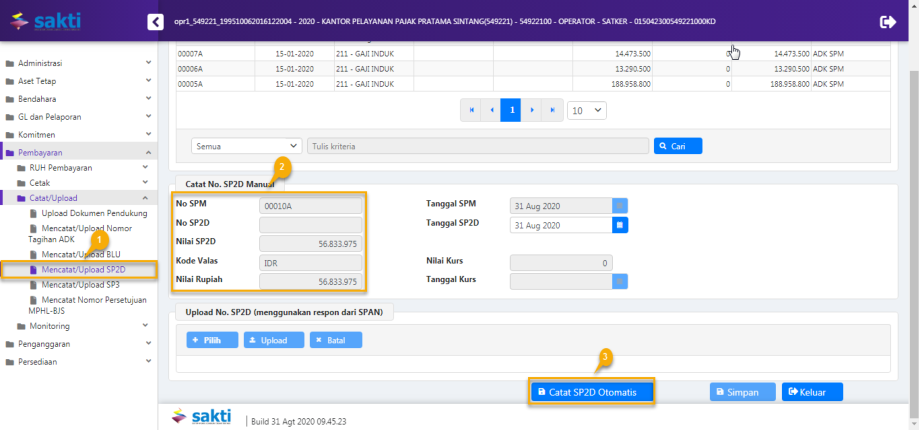Click the logout icon in the header
920x430 pixels.
[887, 21]
